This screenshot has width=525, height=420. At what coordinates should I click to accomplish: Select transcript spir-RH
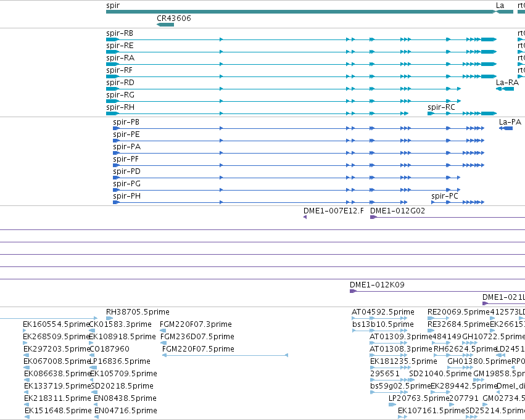click(257, 113)
